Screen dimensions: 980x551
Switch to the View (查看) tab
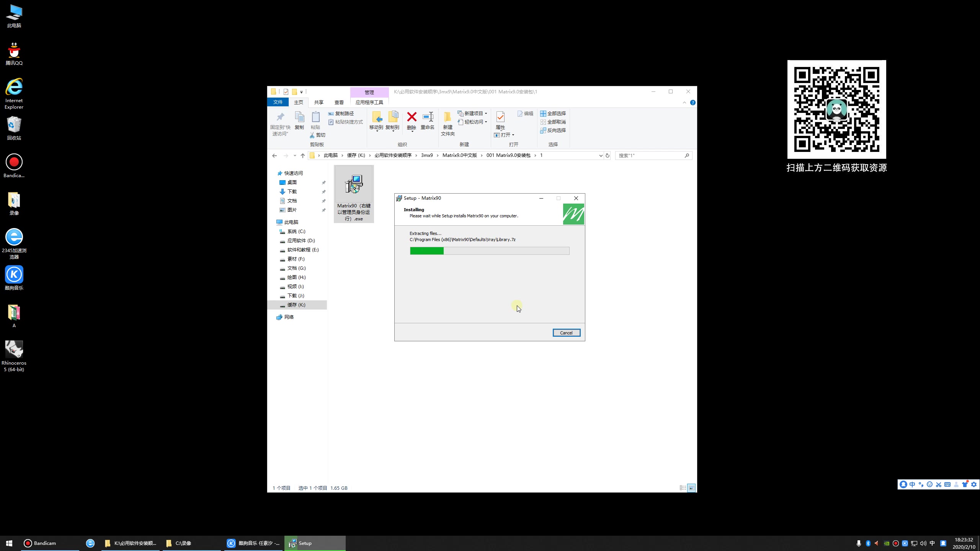coord(339,102)
